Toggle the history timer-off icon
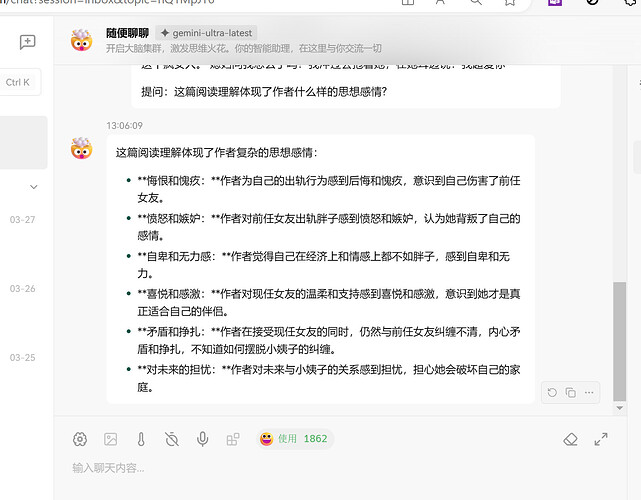Screen dimensions: 641x500 (x=172, y=439)
